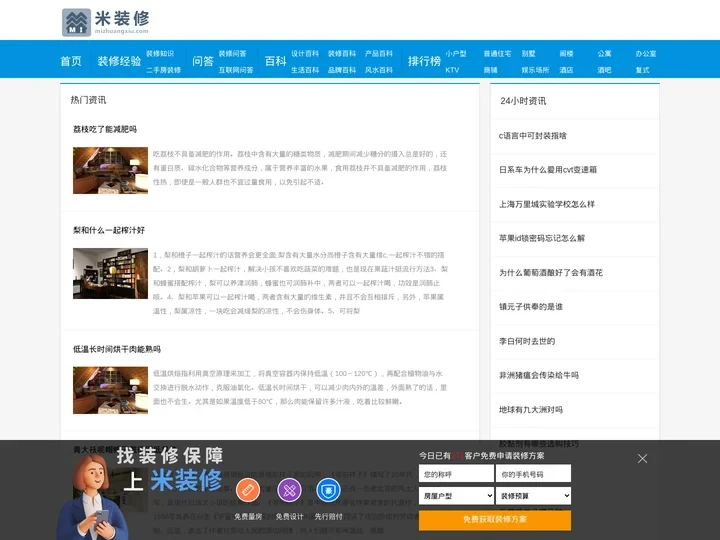The image size is (720, 540).
Task: Open 问答 in the navigation bar
Action: pos(203,61)
